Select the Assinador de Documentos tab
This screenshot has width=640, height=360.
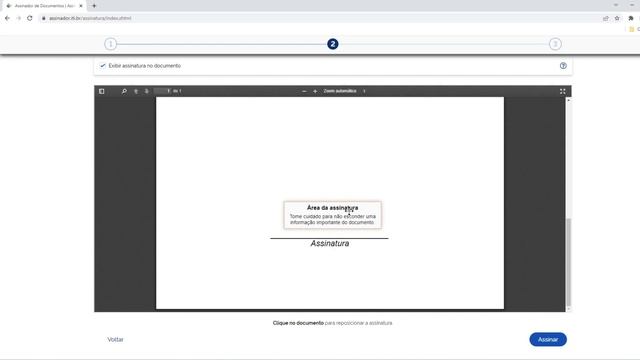click(x=44, y=6)
